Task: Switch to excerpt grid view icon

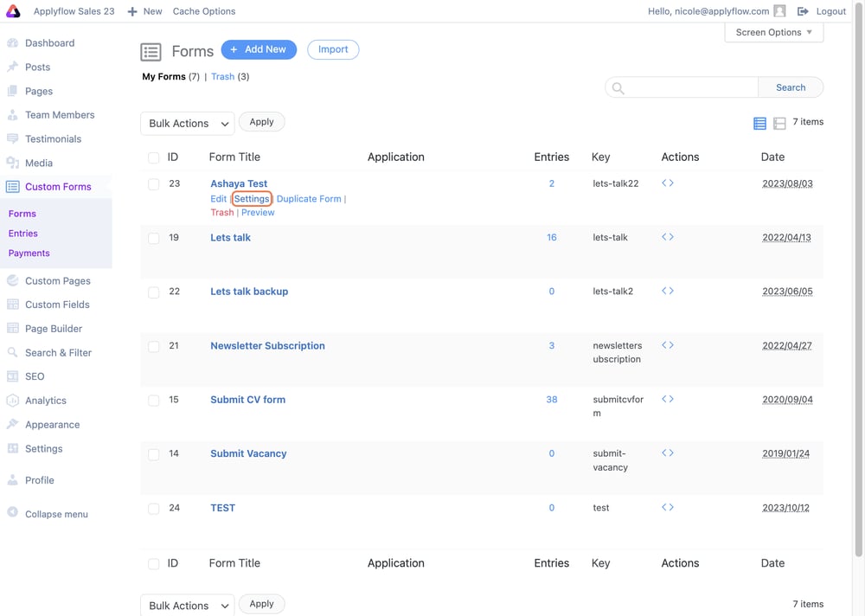Action: pyautogui.click(x=779, y=123)
